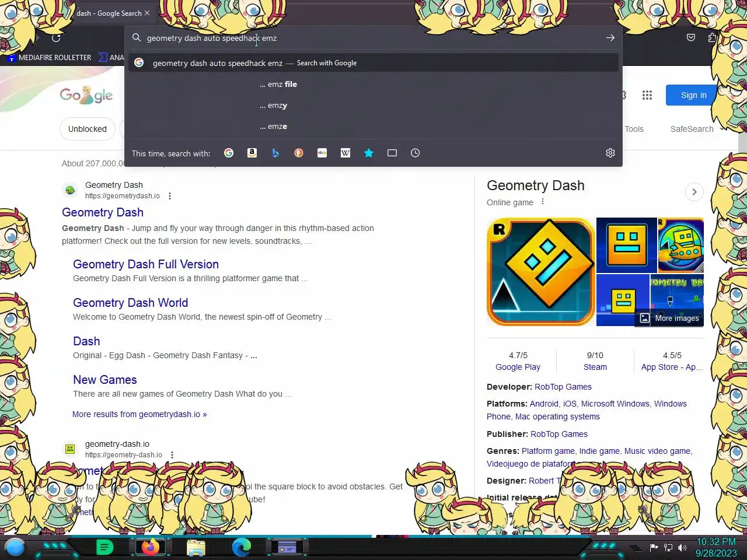Click the Platform game genre link
This screenshot has height=560, width=747.
coord(548,451)
